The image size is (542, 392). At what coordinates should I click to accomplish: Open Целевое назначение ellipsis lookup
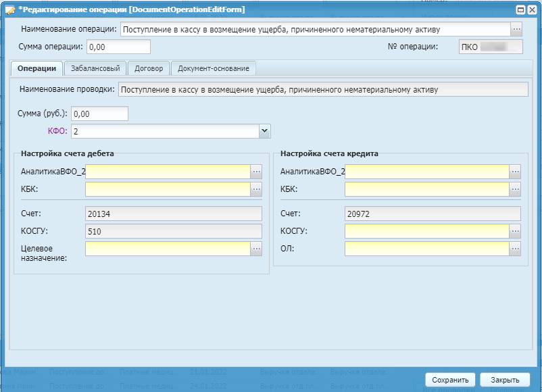pyautogui.click(x=256, y=249)
